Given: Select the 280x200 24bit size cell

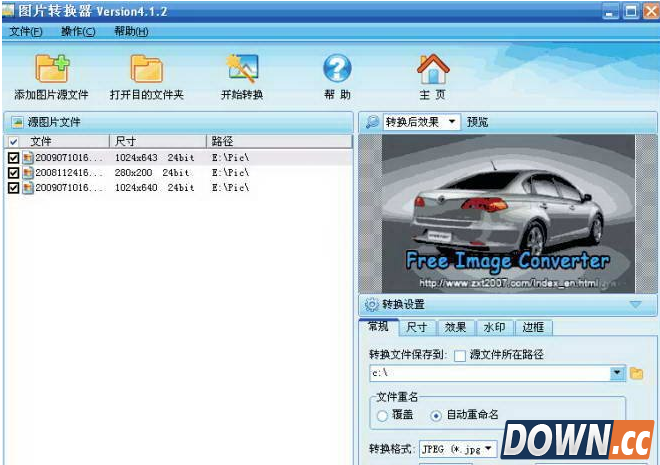Looking at the screenshot, I should [x=152, y=173].
